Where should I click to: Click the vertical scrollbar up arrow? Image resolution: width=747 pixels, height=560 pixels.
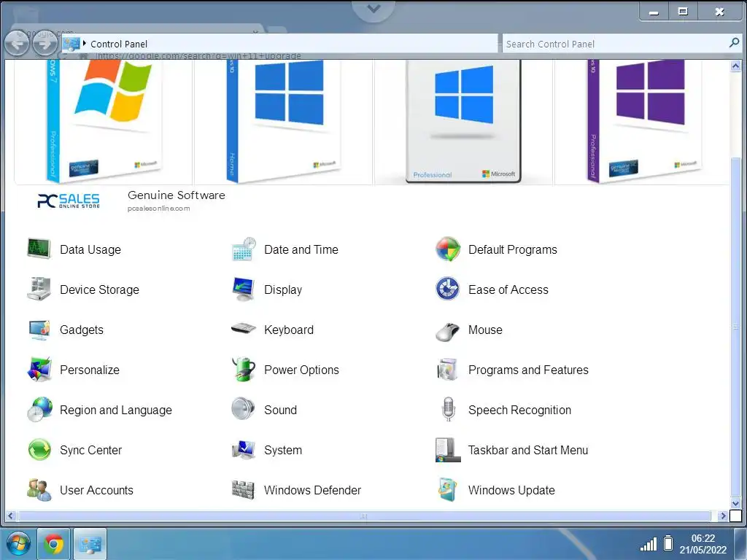tap(735, 66)
